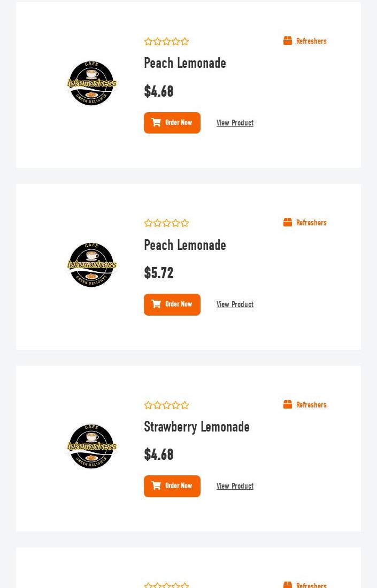Click the Refreshers box icon on the $4.68 Peach Lemonade

click(288, 41)
